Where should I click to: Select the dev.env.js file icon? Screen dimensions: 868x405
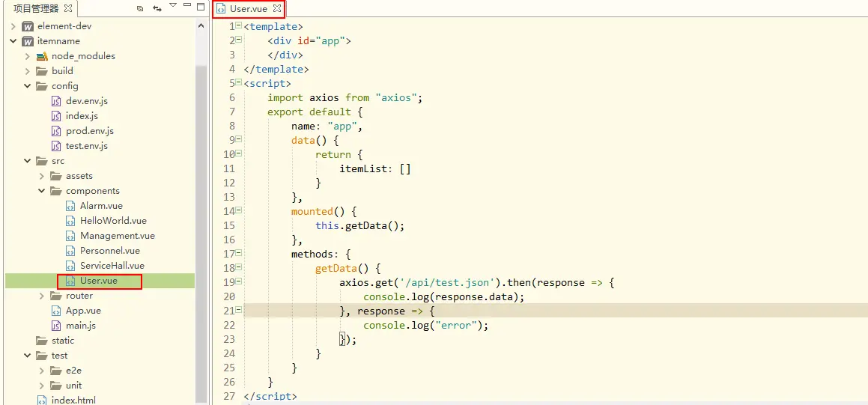click(x=56, y=101)
